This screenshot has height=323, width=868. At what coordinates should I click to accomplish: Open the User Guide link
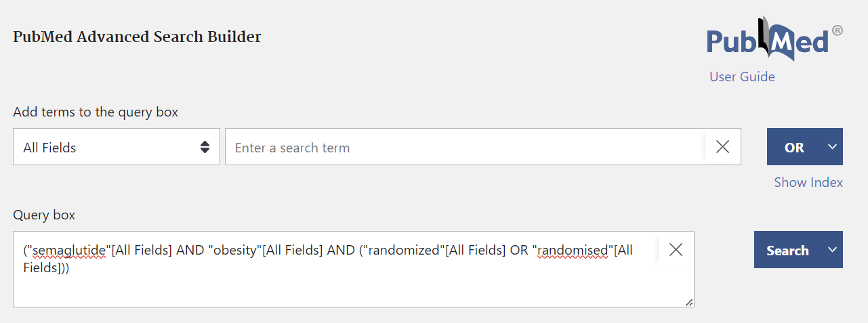[742, 77]
